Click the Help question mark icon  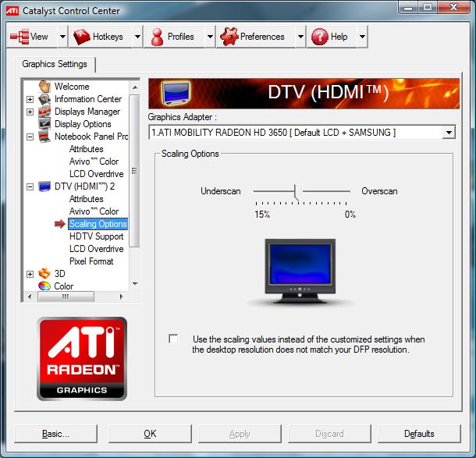pyautogui.click(x=320, y=37)
